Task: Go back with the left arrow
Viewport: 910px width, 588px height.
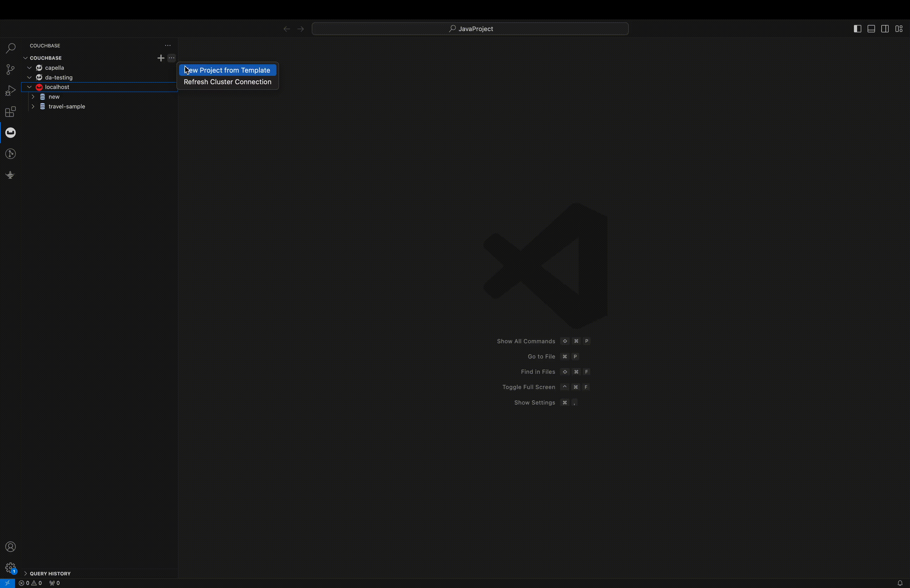Action: pos(287,29)
